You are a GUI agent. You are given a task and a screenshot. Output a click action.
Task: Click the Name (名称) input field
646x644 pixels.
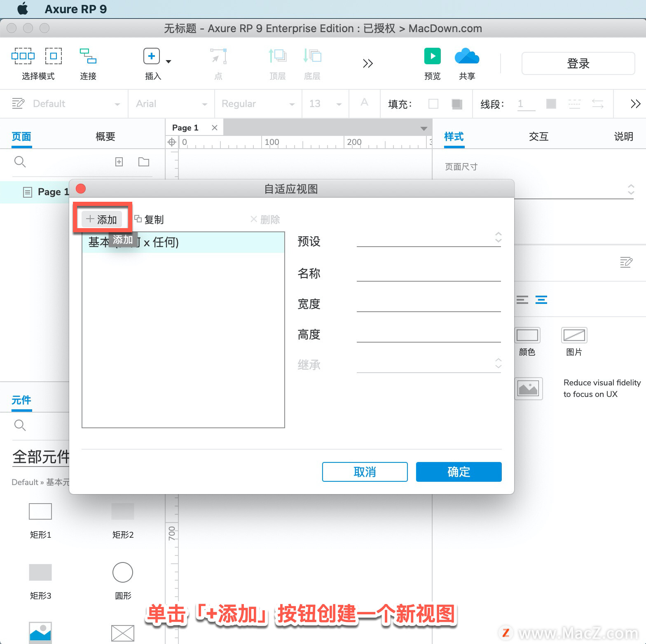pyautogui.click(x=429, y=273)
